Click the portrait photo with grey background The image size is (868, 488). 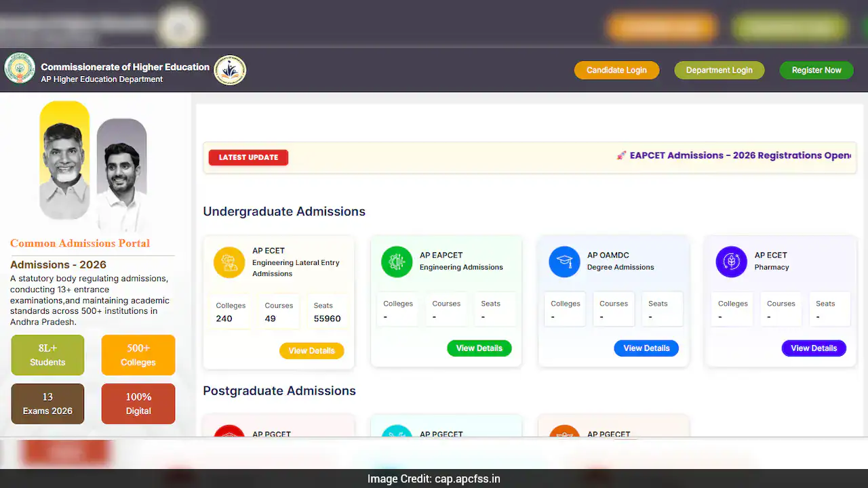pos(122,175)
